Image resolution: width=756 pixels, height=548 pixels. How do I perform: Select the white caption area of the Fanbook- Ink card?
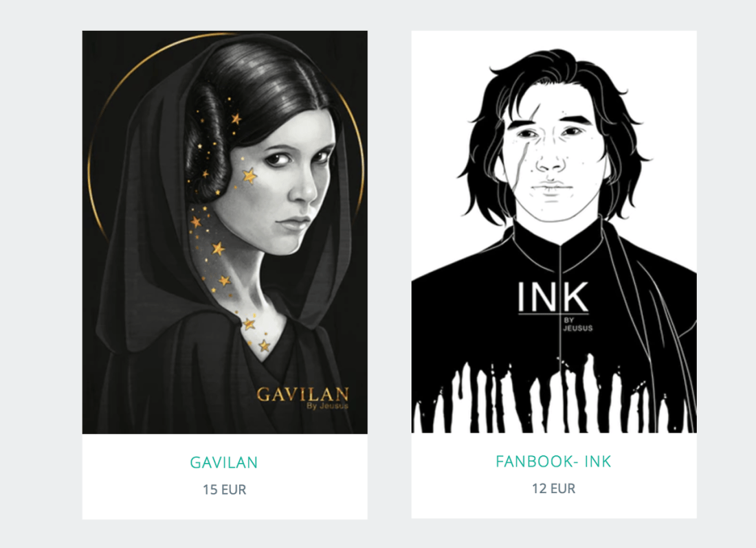coord(554,475)
